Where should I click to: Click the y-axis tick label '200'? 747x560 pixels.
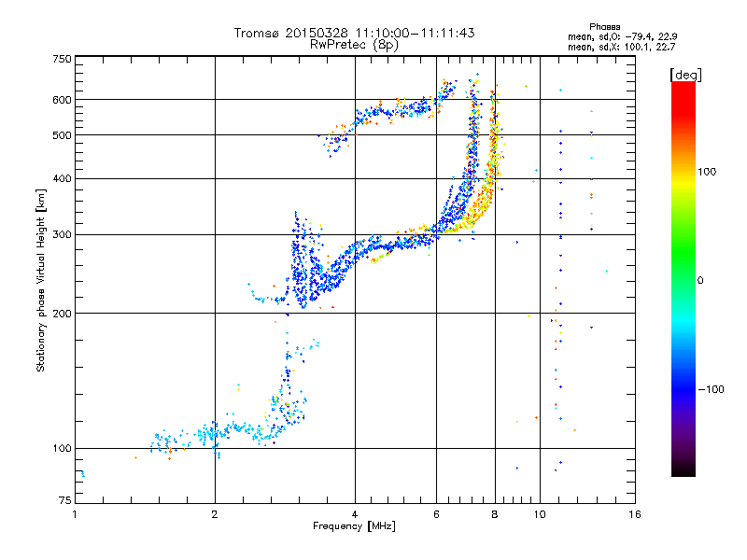click(62, 314)
